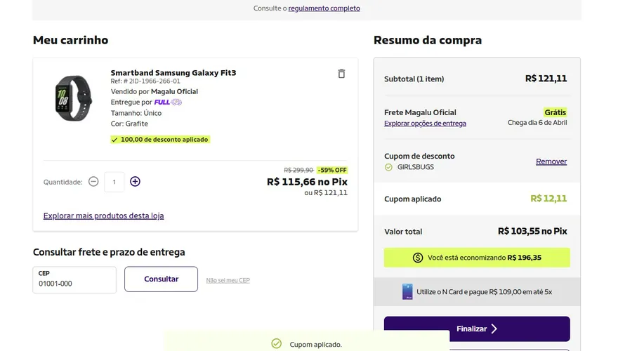
Task: Click Utilize o N Card banner text
Action: coord(485,292)
